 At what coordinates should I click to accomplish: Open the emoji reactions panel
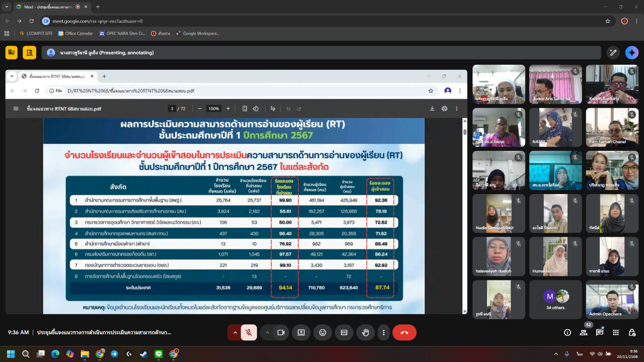tap(323, 332)
